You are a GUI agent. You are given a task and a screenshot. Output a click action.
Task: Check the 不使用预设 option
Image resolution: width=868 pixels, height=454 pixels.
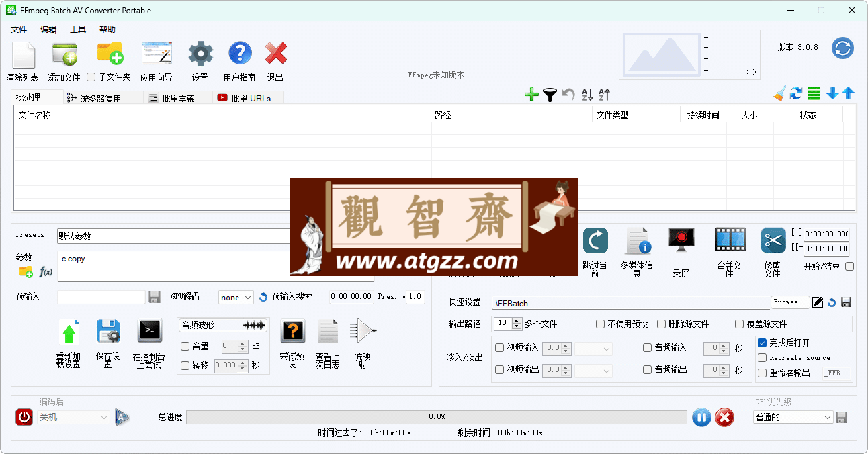click(x=601, y=324)
